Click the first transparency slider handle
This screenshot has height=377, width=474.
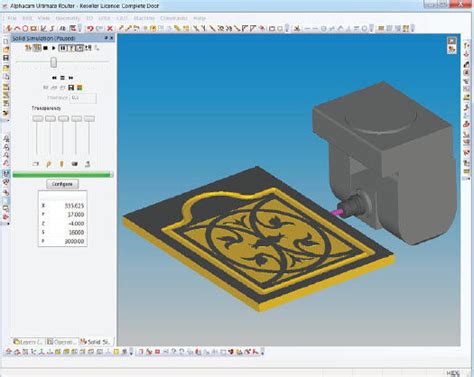[38, 119]
